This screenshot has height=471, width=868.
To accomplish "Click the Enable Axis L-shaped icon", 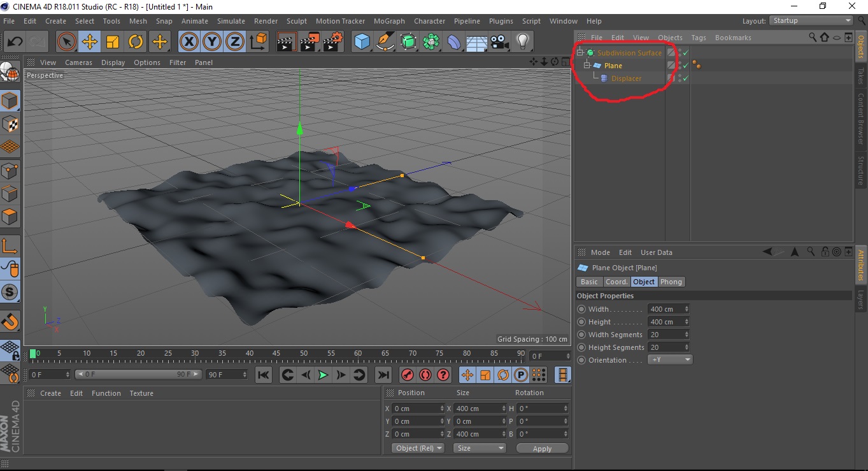I will coord(10,245).
